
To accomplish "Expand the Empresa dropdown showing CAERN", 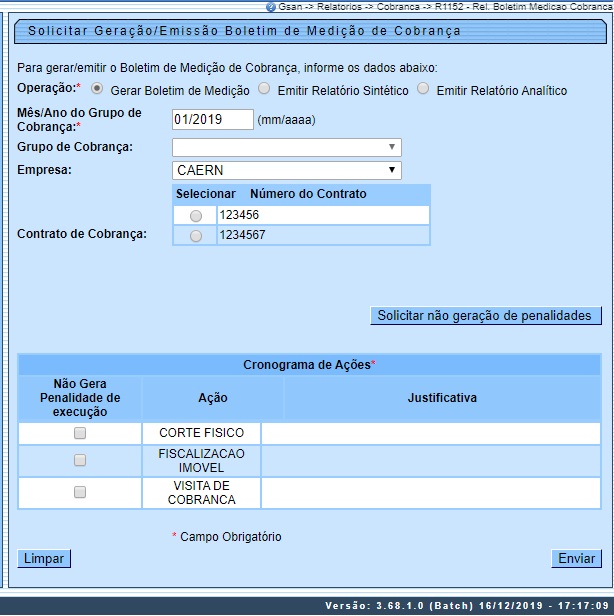I will click(286, 170).
